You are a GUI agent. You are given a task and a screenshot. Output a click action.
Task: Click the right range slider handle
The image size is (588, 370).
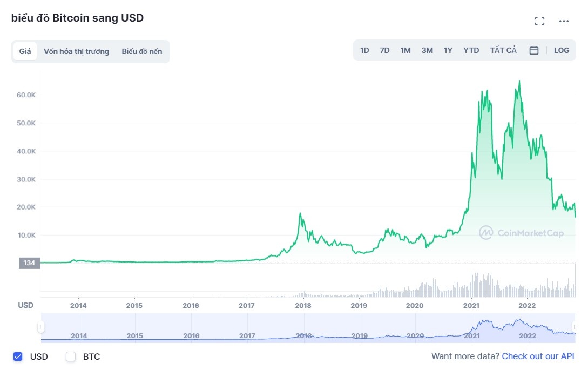pos(575,327)
